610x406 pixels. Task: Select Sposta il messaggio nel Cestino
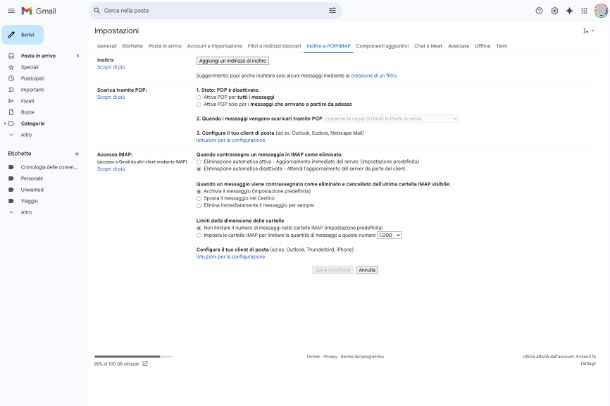click(x=199, y=198)
